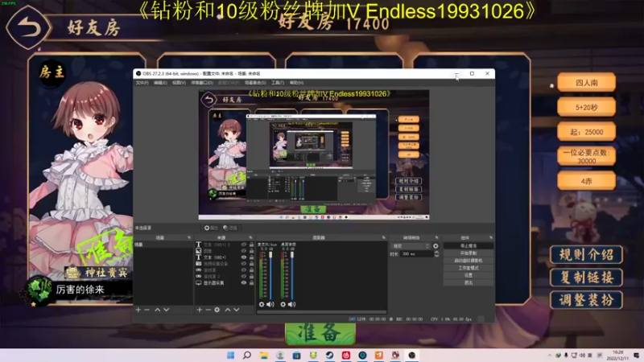Toggle visibility of the first game capture source
Screen dimensions: 644x362
(244, 270)
